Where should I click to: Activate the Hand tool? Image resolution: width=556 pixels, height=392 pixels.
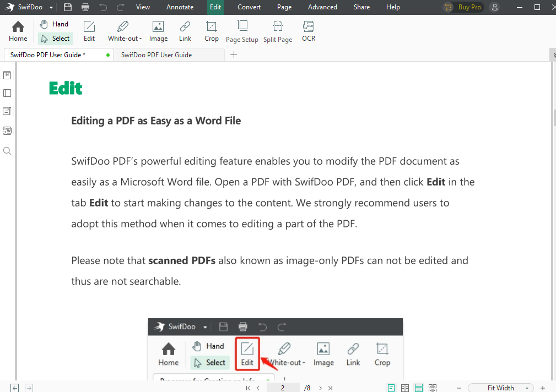click(x=55, y=24)
